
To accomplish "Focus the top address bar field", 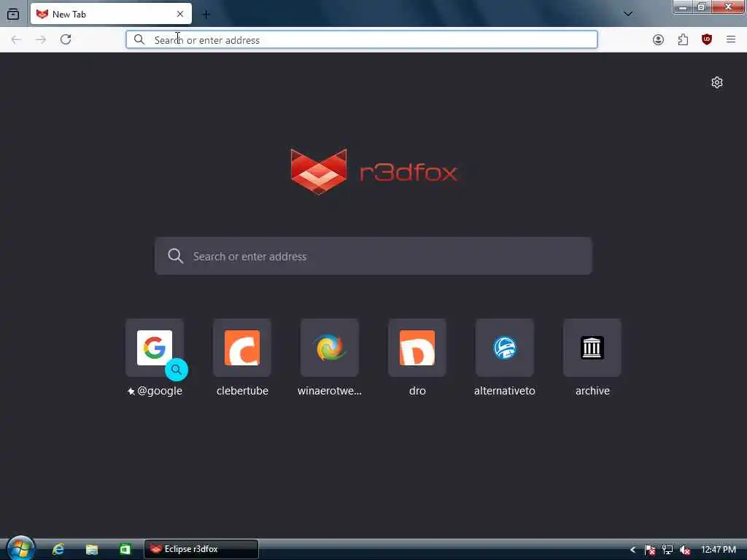I will tap(362, 39).
